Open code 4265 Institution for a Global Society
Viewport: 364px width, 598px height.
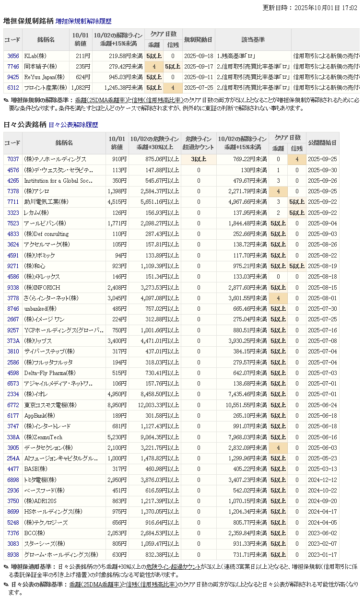coord(13,181)
